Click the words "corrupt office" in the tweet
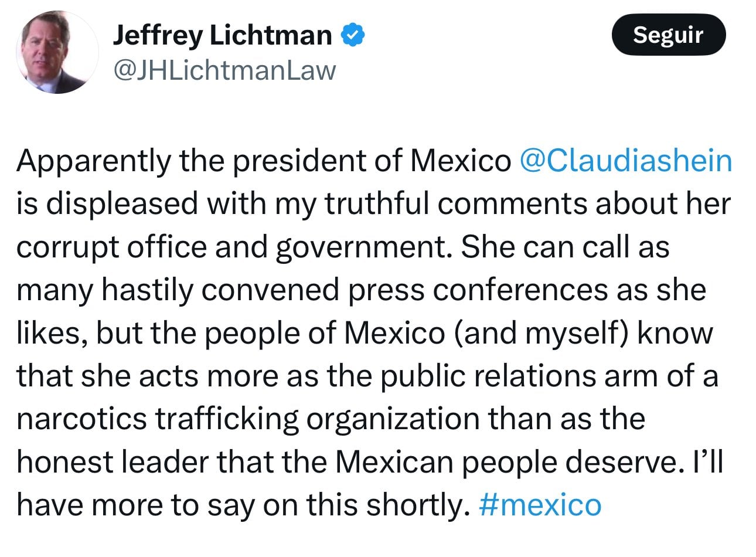The height and width of the screenshot is (557, 756). pos(111,247)
